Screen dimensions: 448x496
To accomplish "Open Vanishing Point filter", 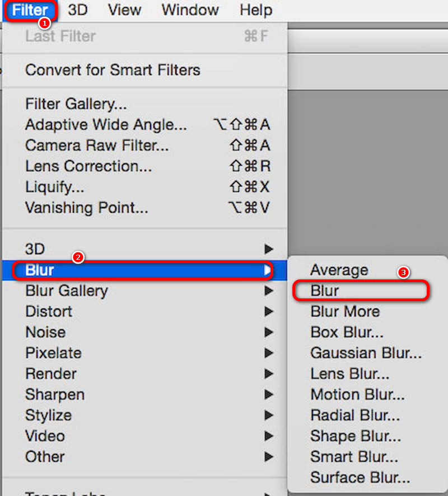I will tap(87, 208).
